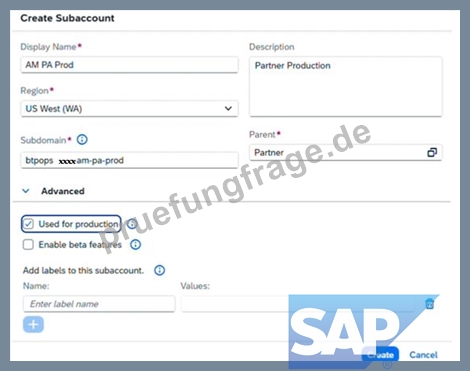Focus the Display Name field
The image size is (470, 371).
pos(129,65)
